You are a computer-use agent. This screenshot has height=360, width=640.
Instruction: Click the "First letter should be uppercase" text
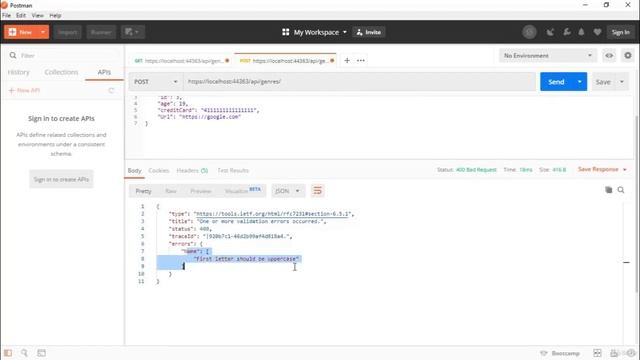pyautogui.click(x=246, y=259)
